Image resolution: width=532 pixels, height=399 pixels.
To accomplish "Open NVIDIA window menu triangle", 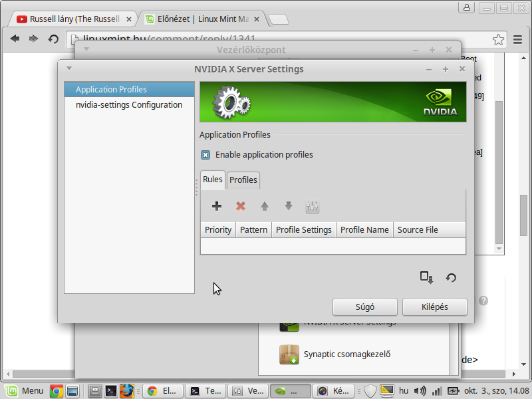I will 69,68.
